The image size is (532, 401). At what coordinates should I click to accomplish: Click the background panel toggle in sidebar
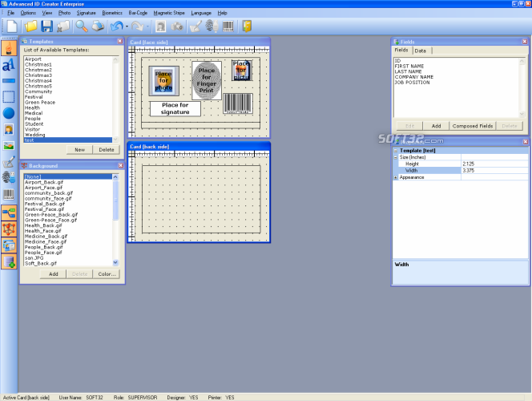click(x=9, y=229)
